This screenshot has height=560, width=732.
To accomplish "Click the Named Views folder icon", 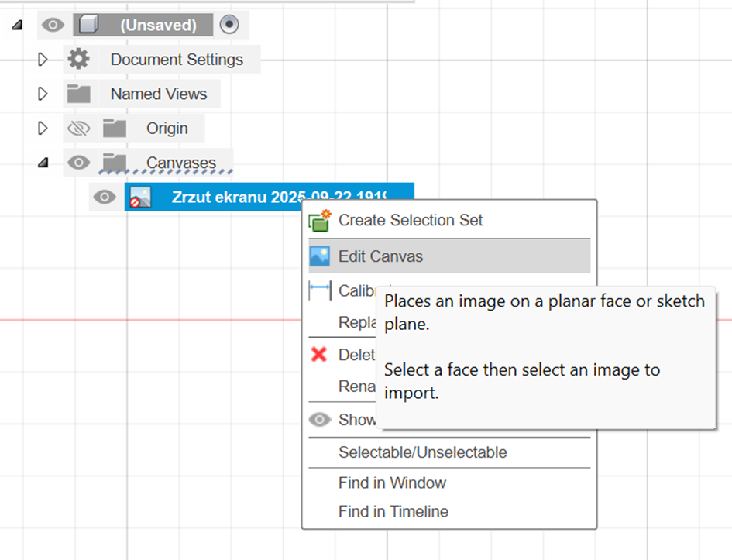I will pyautogui.click(x=78, y=94).
